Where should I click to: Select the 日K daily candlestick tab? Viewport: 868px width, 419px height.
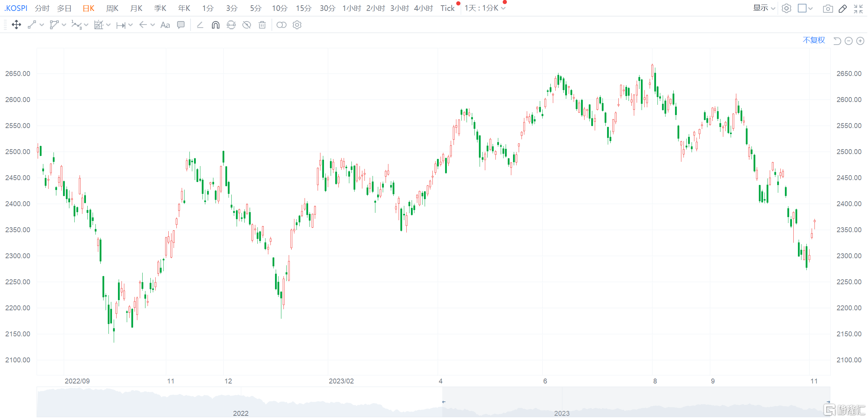pyautogui.click(x=88, y=8)
